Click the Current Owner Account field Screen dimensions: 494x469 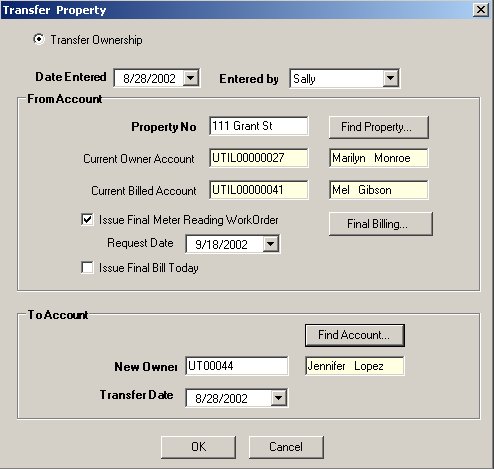coord(259,158)
